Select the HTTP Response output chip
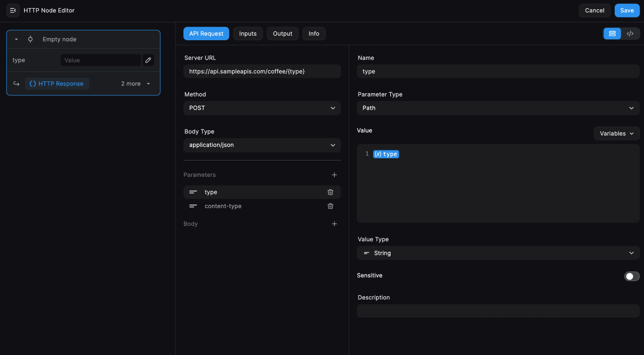 (57, 84)
